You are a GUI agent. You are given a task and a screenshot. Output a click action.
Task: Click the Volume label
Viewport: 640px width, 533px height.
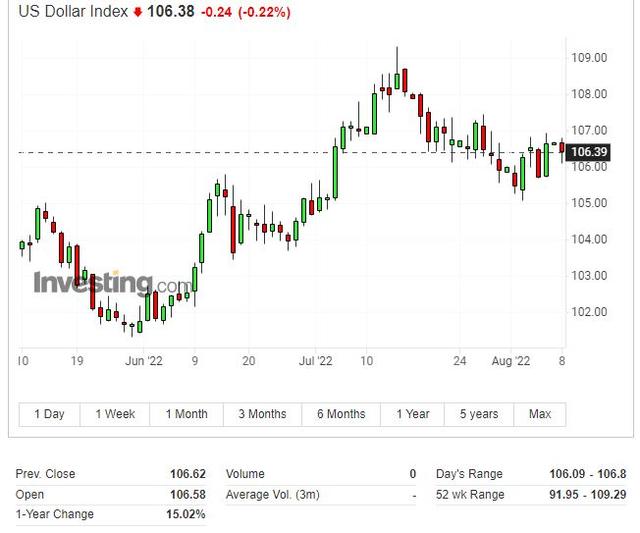click(245, 474)
